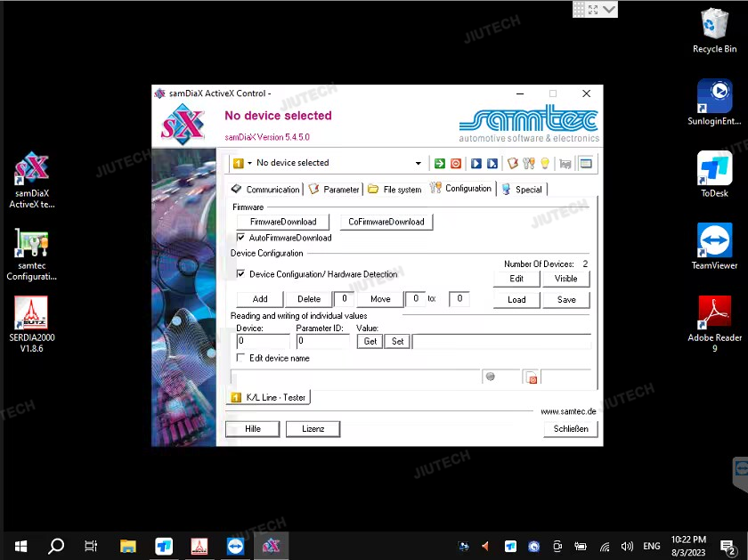Click the first blue play icon
Image resolution: width=748 pixels, height=560 pixels.
coord(476,164)
